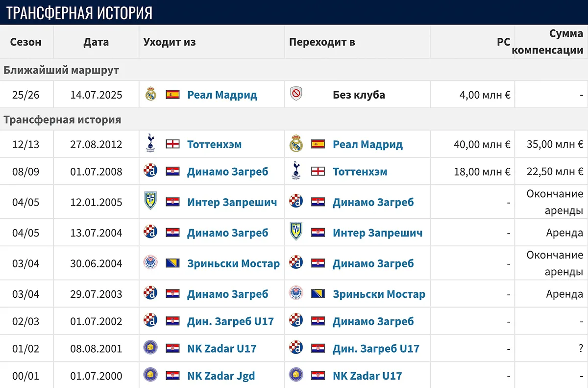The image size is (588, 388).
Task: Open 'Реал Мадрид' link in 14.07.2025 row
Action: pyautogui.click(x=222, y=95)
